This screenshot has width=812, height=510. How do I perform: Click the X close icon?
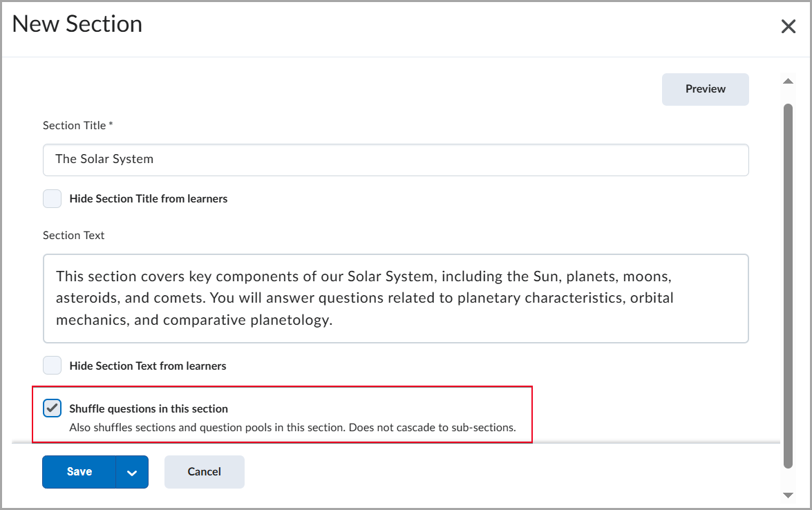pyautogui.click(x=789, y=26)
